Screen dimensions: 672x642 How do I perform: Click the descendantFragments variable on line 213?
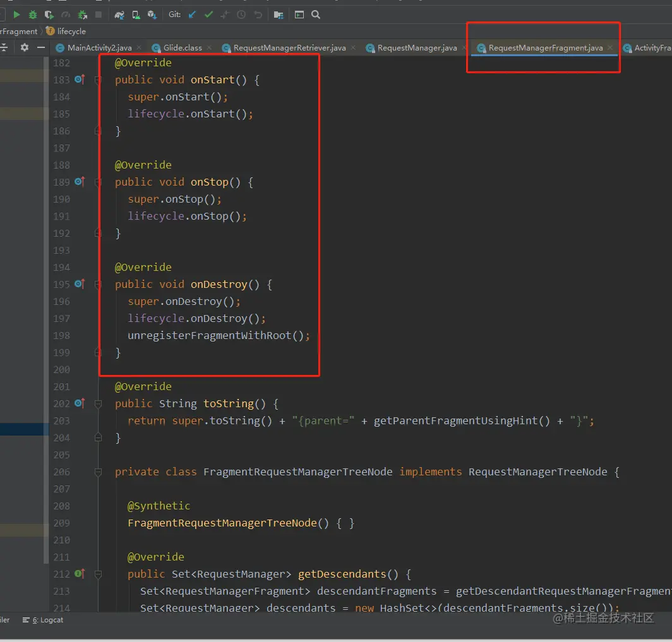click(376, 591)
